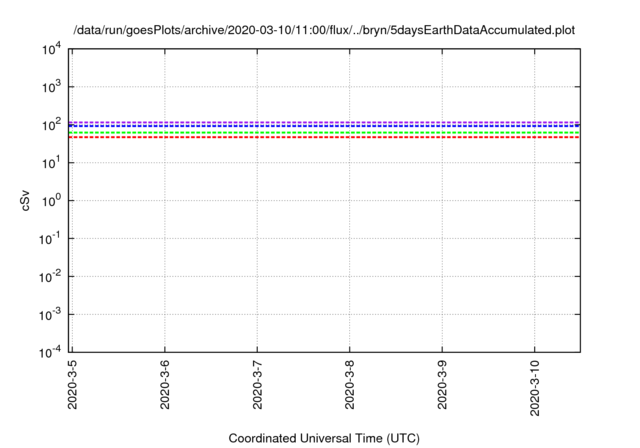
Task: Click the plot file path title
Action: tap(324, 30)
